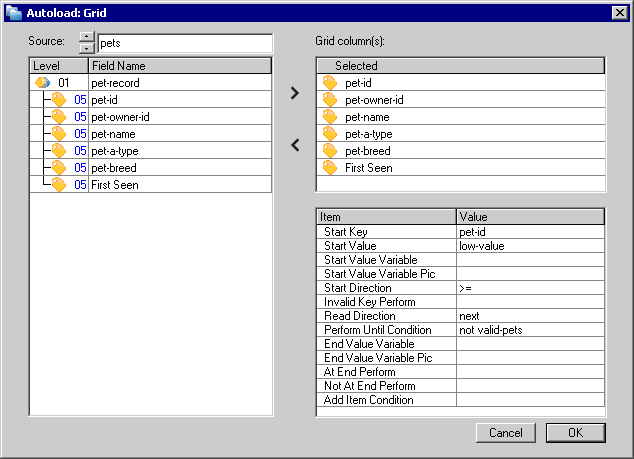This screenshot has width=634, height=459.
Task: Confirm with the OK button
Action: click(576, 433)
